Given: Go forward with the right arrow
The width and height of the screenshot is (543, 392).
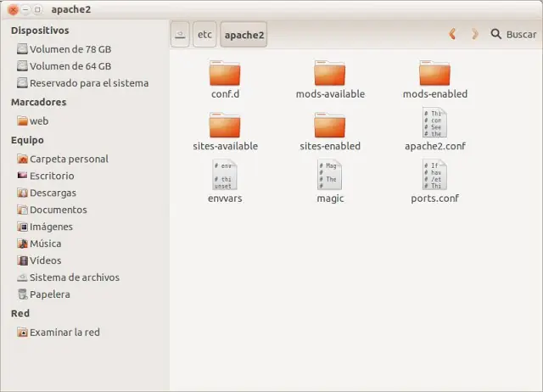Looking at the screenshot, I should click(x=475, y=34).
